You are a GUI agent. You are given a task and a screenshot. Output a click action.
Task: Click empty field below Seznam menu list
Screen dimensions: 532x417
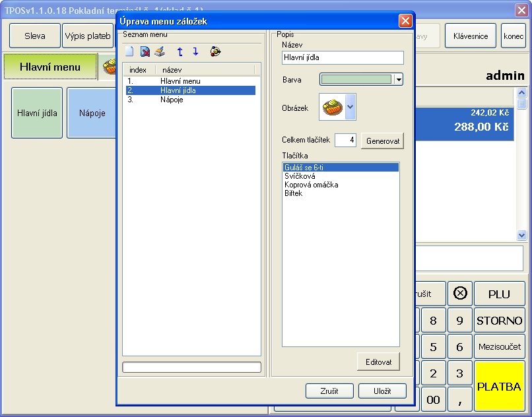pos(191,367)
